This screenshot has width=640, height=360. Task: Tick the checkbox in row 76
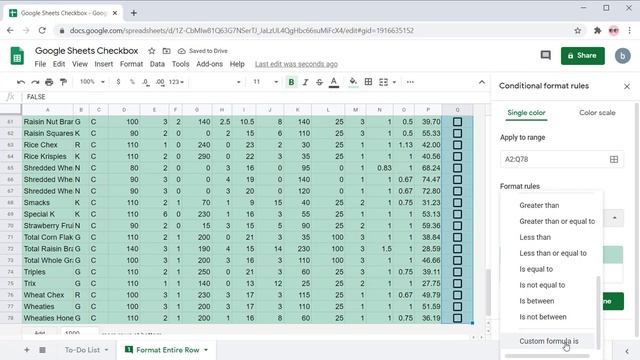point(457,295)
